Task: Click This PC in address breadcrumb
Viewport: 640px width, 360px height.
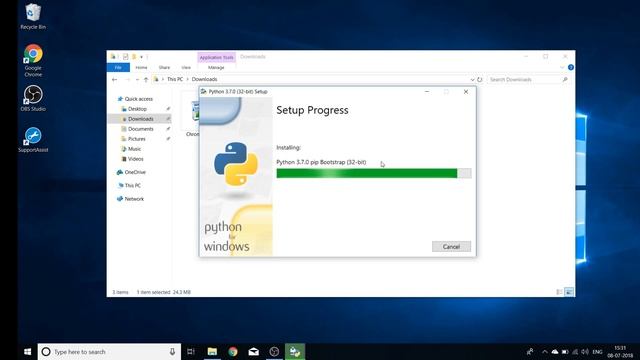Action: tap(175, 79)
